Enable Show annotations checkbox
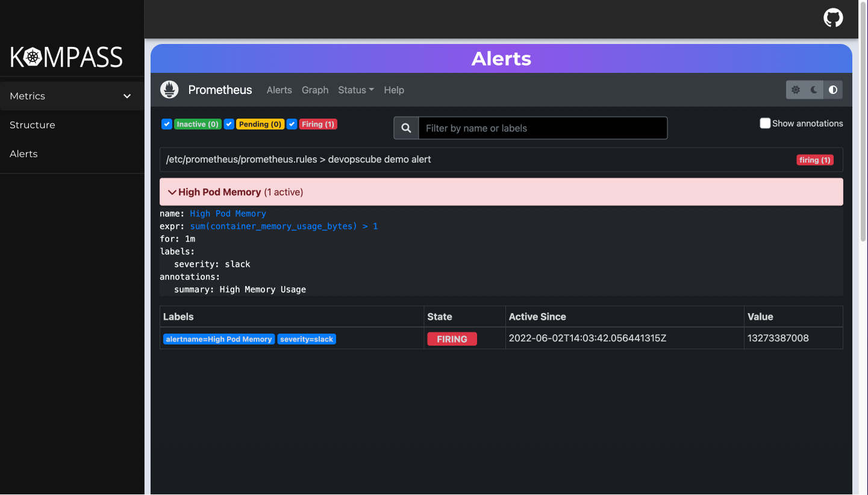 coord(765,123)
